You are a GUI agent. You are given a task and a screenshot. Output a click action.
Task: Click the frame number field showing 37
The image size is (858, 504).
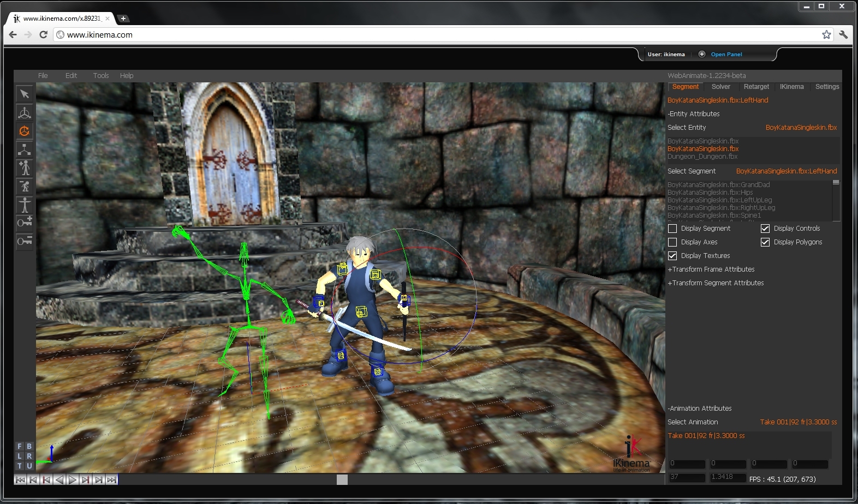(x=687, y=477)
